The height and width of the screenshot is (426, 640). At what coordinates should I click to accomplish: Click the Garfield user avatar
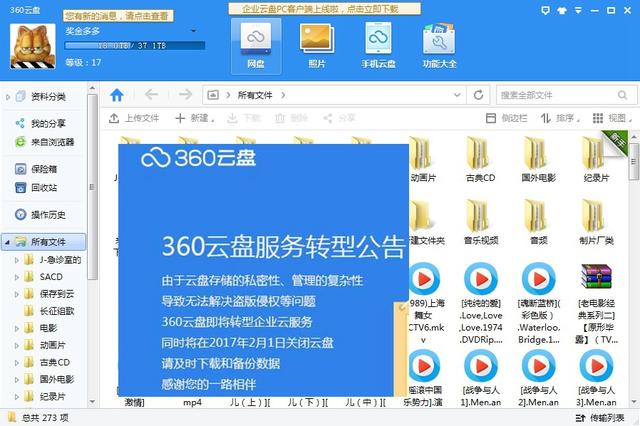coord(33,46)
